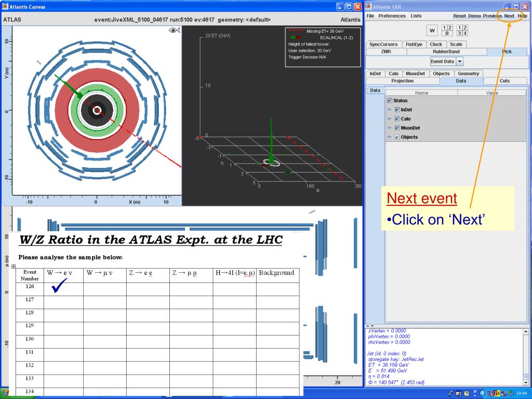532x399 pixels.
Task: Open the Event Data dropdown
Action: [x=459, y=61]
